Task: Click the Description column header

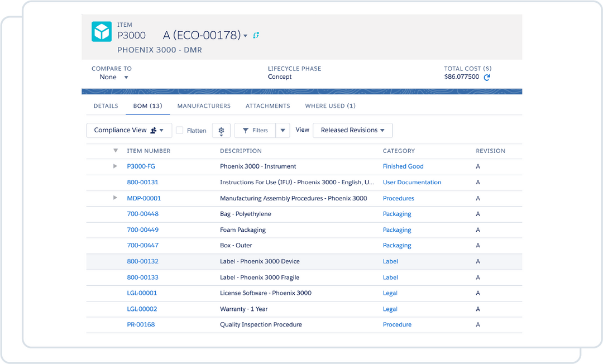Action: pyautogui.click(x=241, y=150)
